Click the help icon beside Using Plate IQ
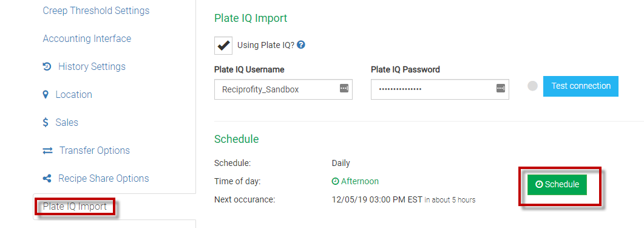644x228 pixels. [x=300, y=45]
